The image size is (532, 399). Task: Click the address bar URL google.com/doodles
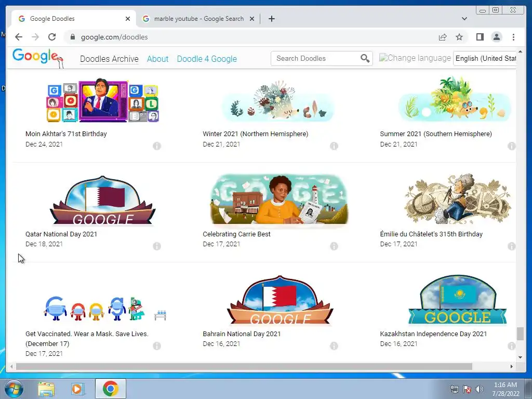pyautogui.click(x=114, y=37)
